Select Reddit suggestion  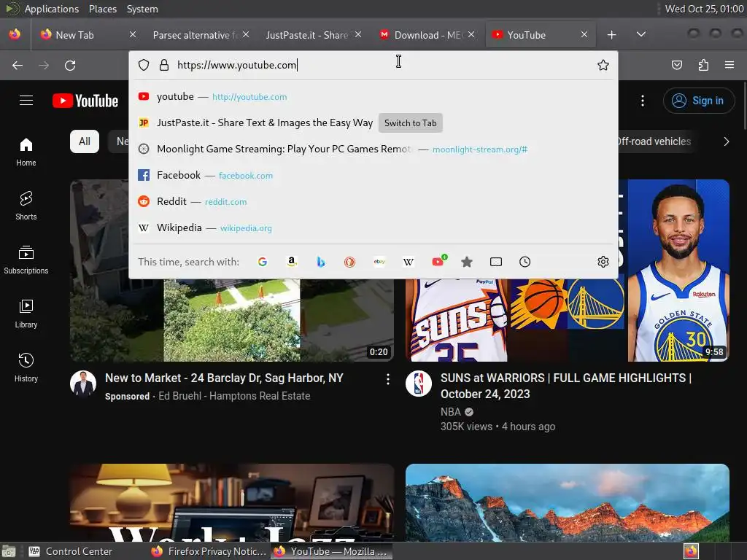(x=375, y=201)
